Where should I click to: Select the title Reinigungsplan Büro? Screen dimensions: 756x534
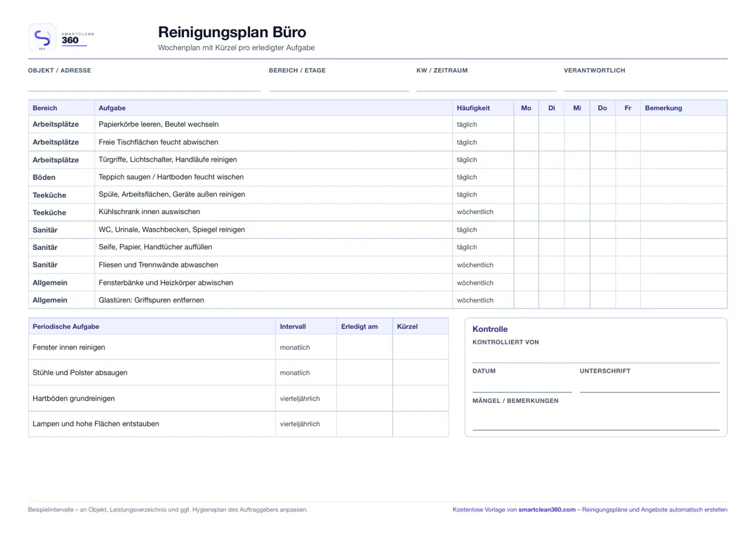pyautogui.click(x=232, y=32)
